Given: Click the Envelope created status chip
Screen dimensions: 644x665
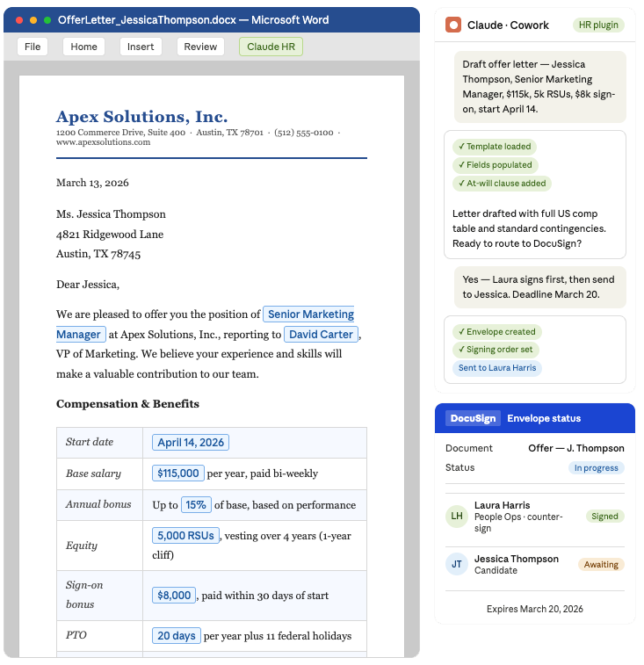Looking at the screenshot, I should (x=496, y=332).
